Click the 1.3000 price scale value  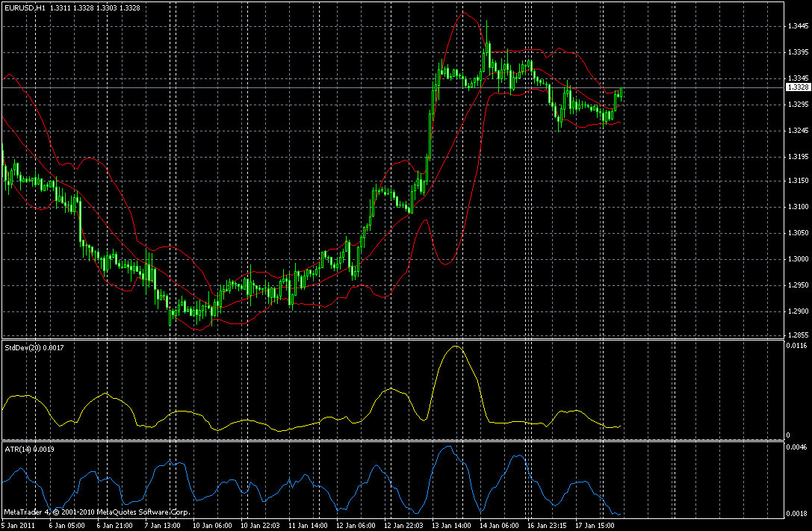click(x=798, y=259)
